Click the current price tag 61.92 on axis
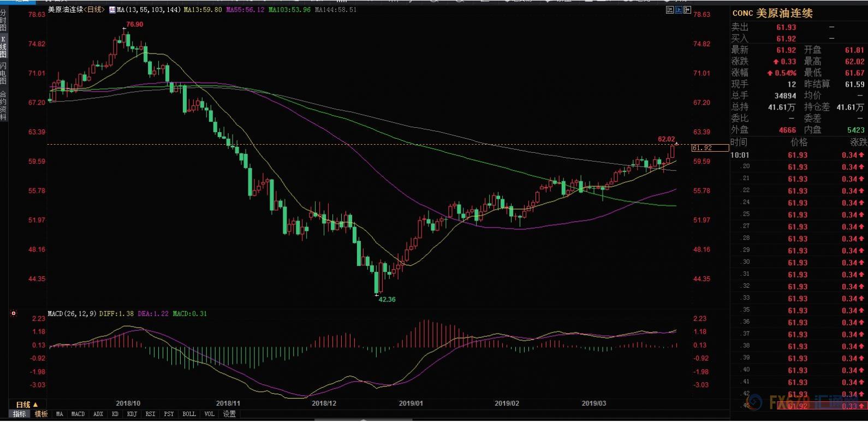 click(710, 148)
